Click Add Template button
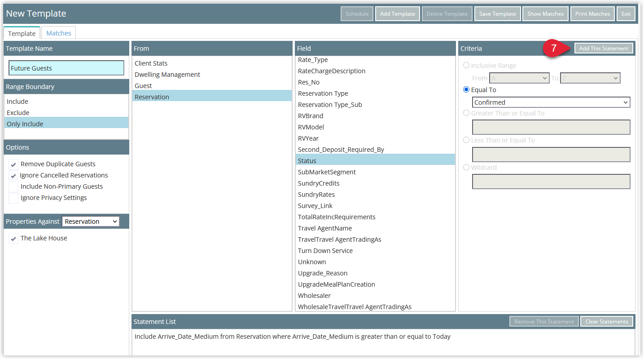644x359 pixels. 398,14
